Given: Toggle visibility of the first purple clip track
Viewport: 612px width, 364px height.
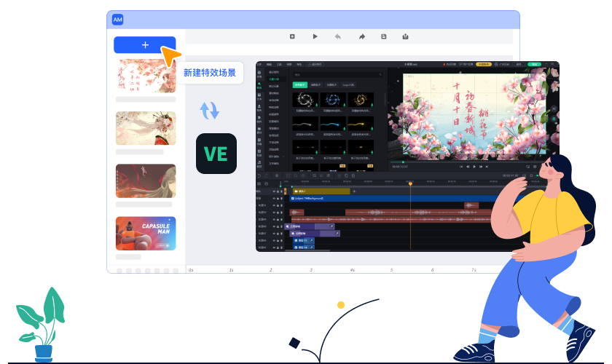Looking at the screenshot, I should (274, 226).
